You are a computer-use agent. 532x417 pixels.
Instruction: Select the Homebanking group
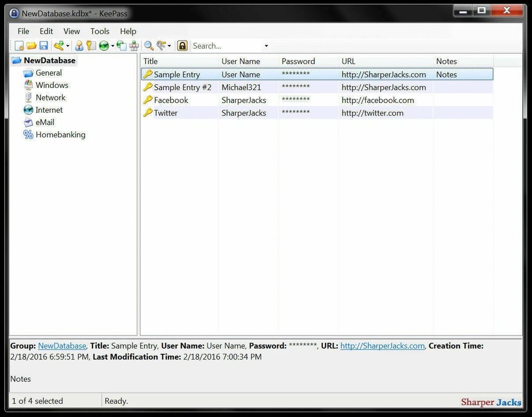[60, 134]
